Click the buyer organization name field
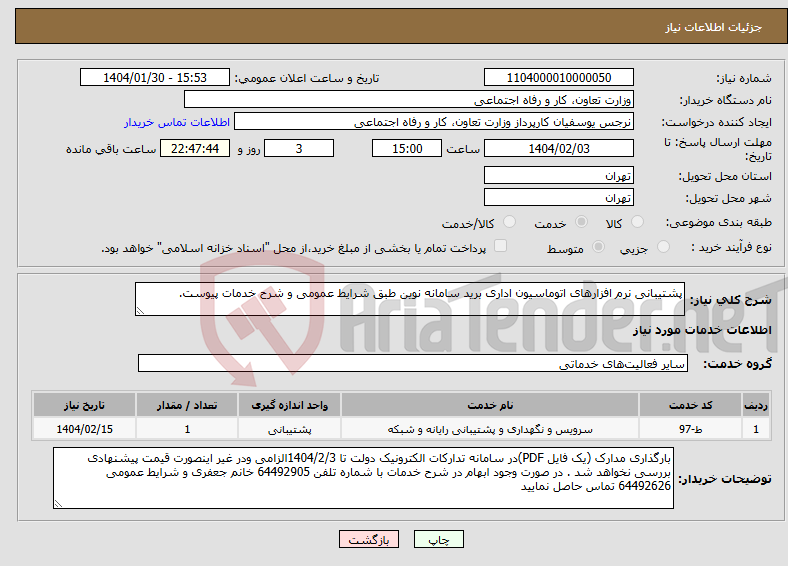This screenshot has width=788, height=566. (x=409, y=100)
